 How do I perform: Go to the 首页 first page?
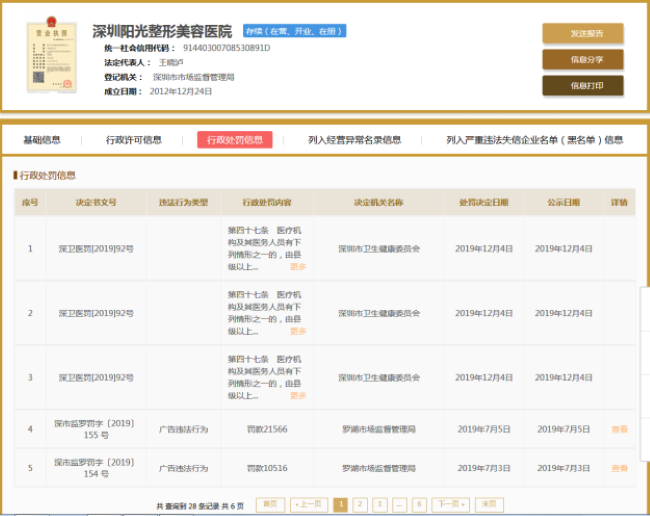(270, 505)
